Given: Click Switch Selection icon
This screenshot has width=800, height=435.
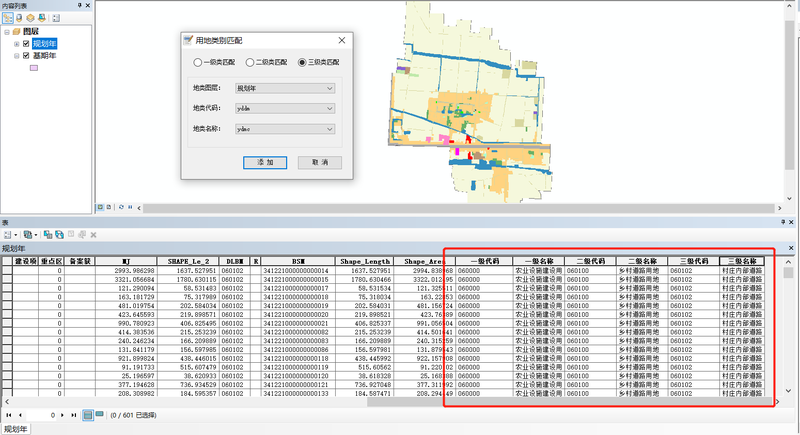Looking at the screenshot, I should click(x=59, y=235).
